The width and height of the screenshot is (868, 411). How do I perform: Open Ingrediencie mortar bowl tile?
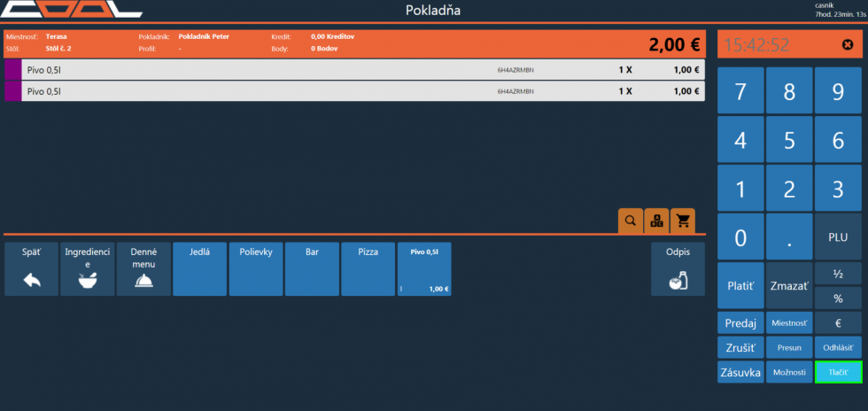click(x=87, y=269)
